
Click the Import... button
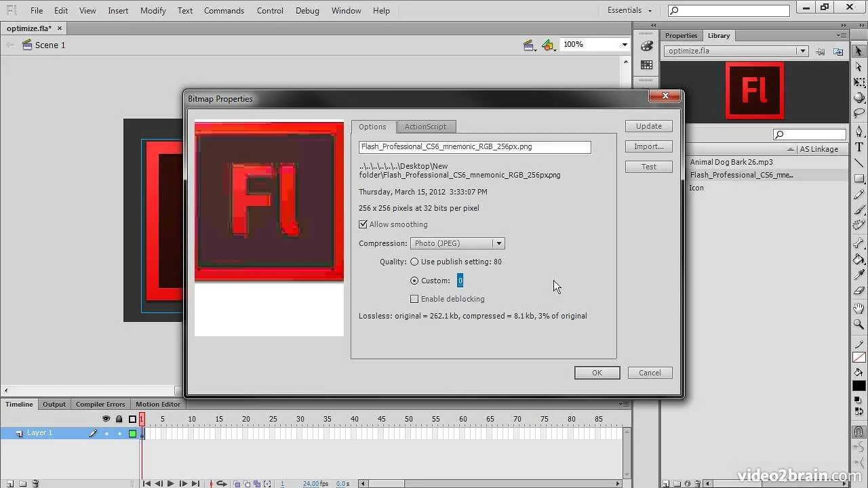tap(649, 146)
